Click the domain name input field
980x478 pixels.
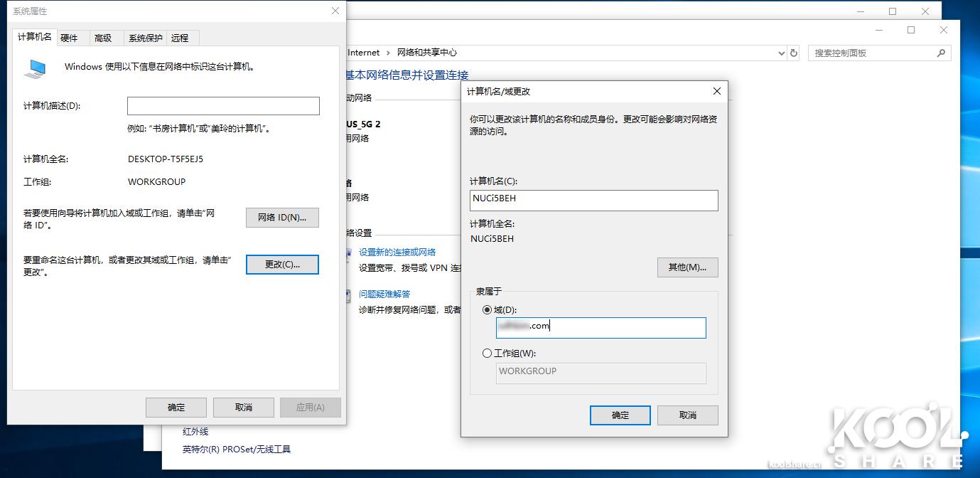click(601, 327)
